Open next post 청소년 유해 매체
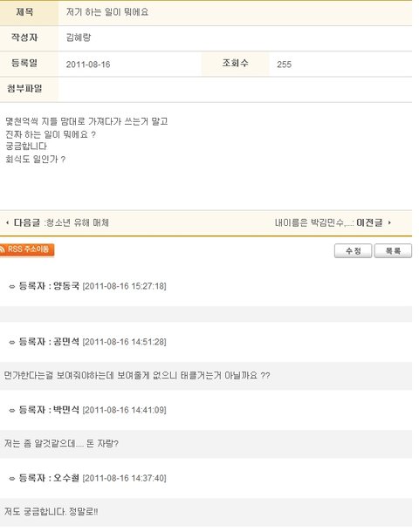419x532 pixels. tap(78, 222)
